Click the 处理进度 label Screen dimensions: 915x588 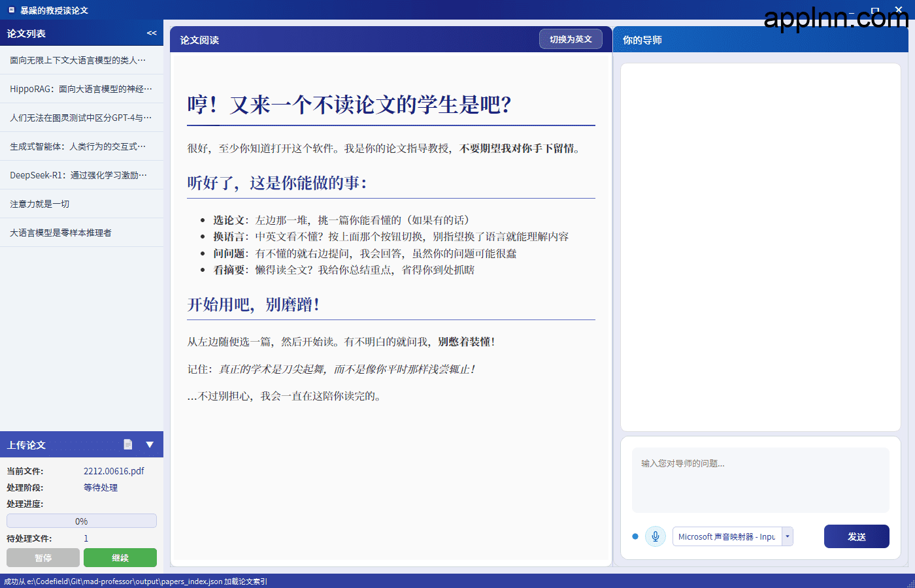[x=25, y=504]
